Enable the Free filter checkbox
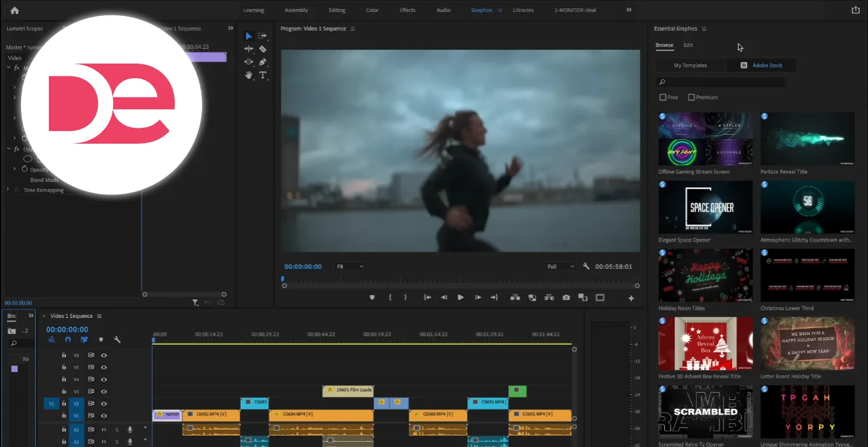868x447 pixels. tap(663, 97)
